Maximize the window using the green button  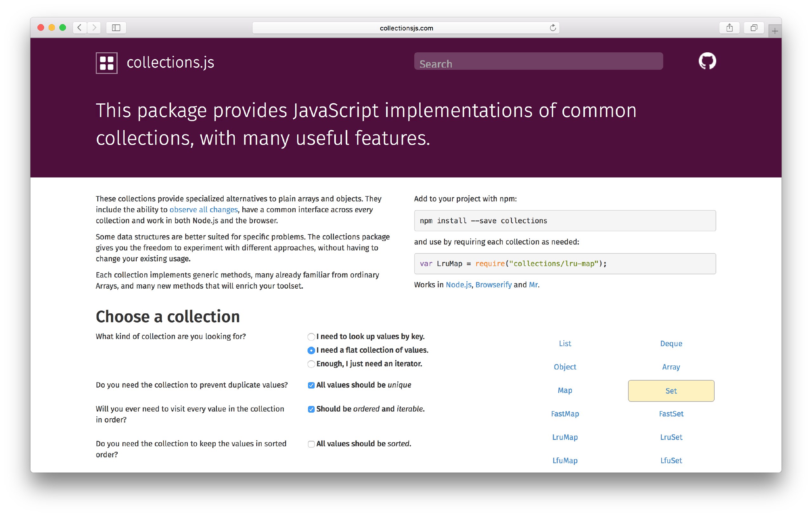tap(63, 28)
